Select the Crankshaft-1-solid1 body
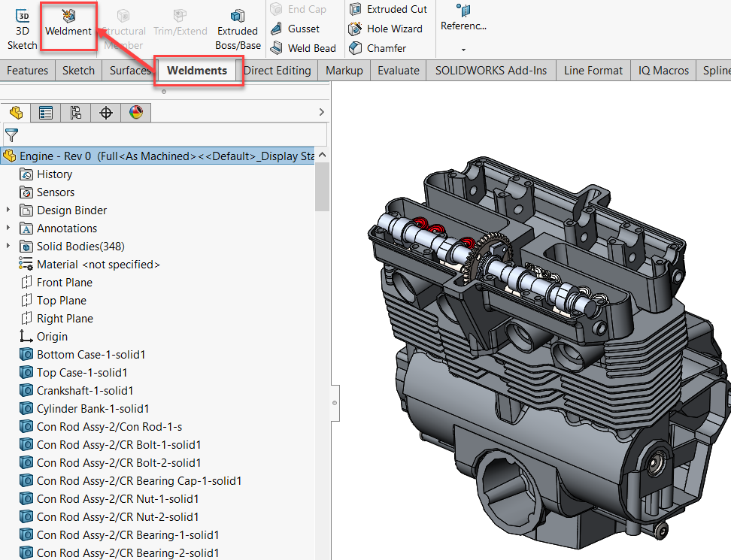 (x=77, y=390)
